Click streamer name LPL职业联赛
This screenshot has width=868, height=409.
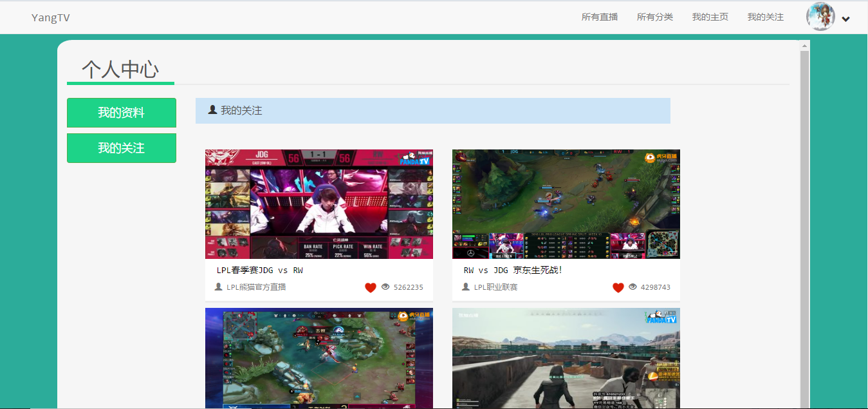(x=496, y=287)
